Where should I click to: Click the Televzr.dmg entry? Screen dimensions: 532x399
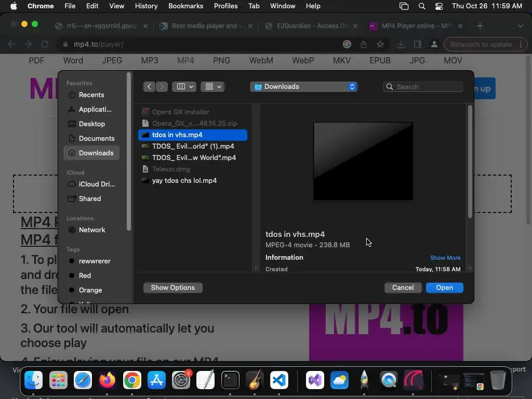coord(193,169)
